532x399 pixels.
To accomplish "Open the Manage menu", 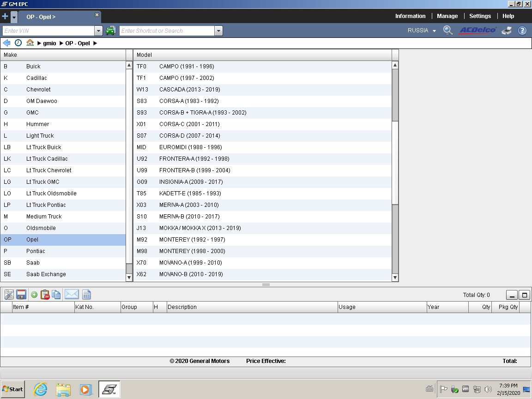I will coord(447,16).
